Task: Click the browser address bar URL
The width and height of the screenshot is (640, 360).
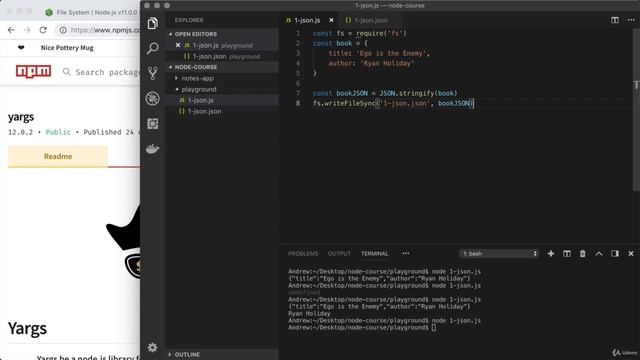Action: 104,30
